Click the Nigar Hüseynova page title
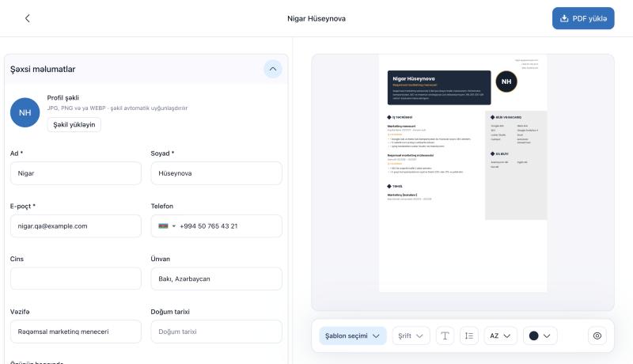The height and width of the screenshot is (364, 633). click(x=316, y=18)
